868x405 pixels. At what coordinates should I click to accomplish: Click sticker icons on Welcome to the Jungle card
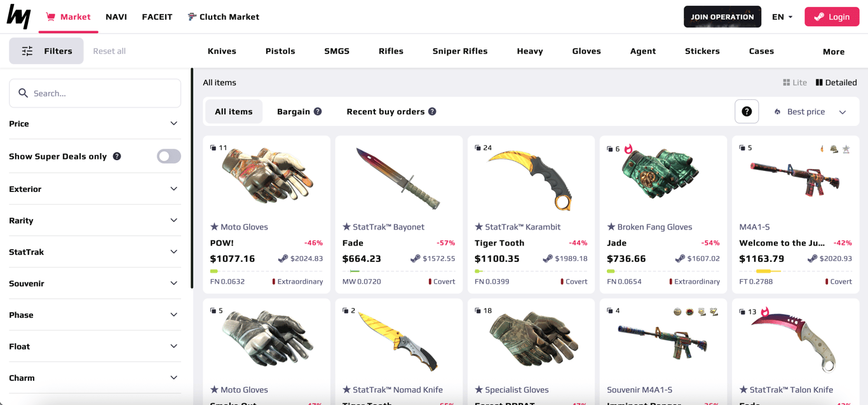835,149
